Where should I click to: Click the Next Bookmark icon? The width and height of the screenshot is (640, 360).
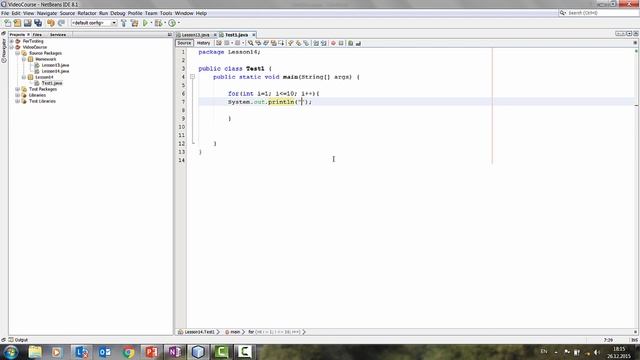pyautogui.click(x=298, y=43)
